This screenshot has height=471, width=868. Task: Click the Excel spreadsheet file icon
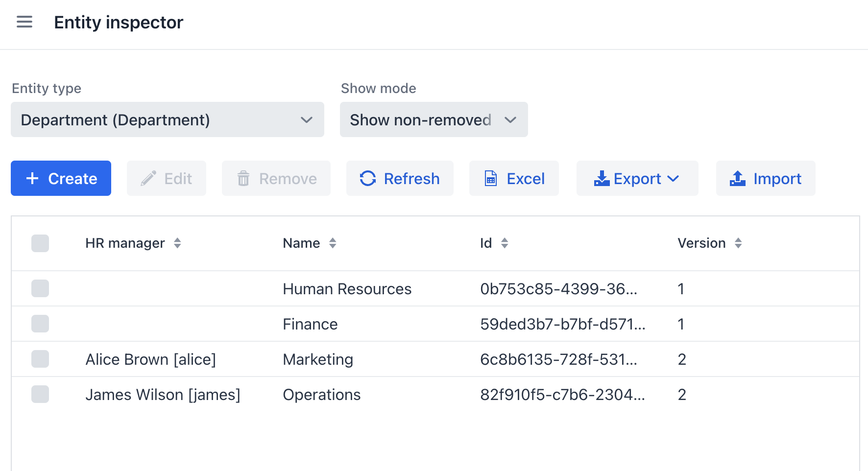pos(490,179)
